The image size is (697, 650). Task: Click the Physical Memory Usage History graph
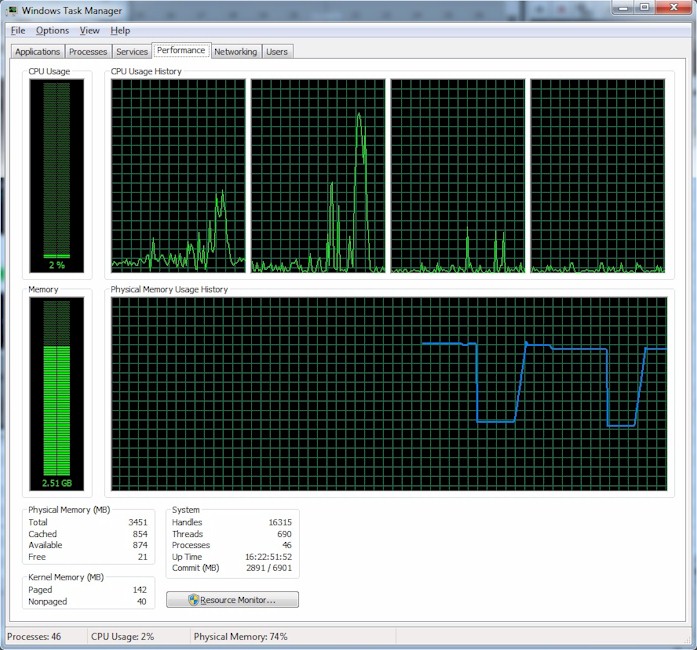pos(389,394)
